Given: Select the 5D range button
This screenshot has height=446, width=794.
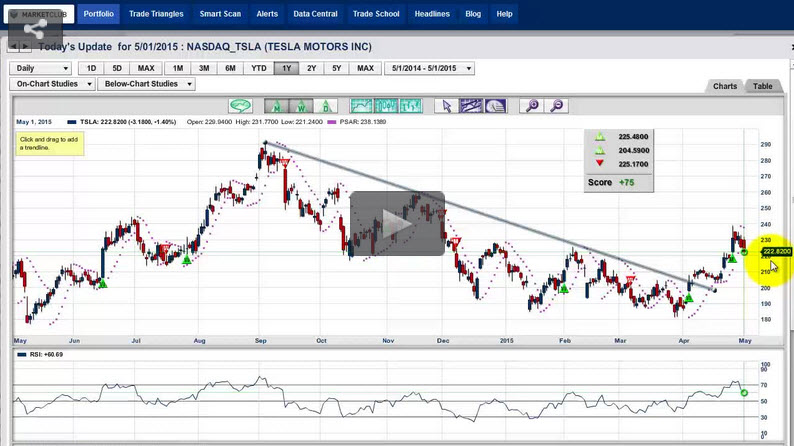Looking at the screenshot, I should pyautogui.click(x=117, y=68).
